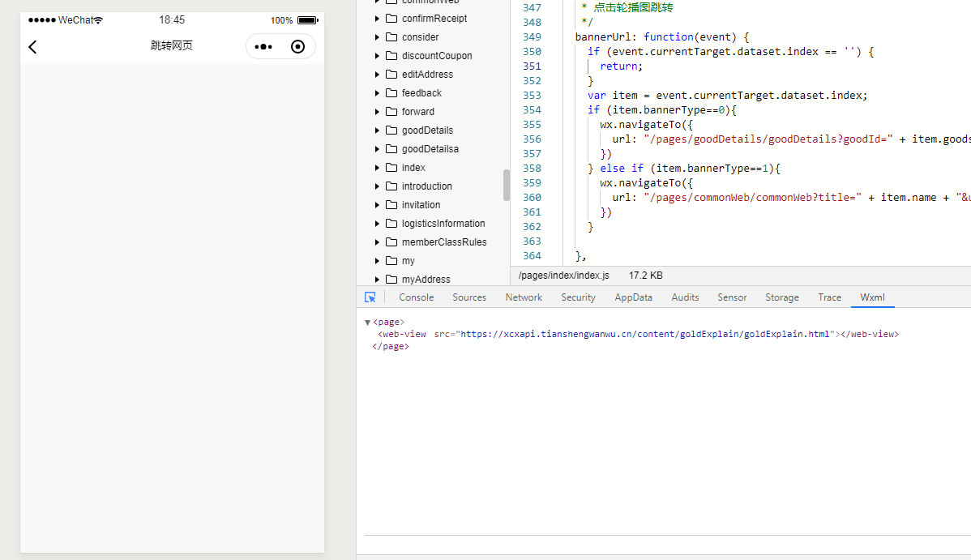Switch to the AppData tab

(x=634, y=297)
